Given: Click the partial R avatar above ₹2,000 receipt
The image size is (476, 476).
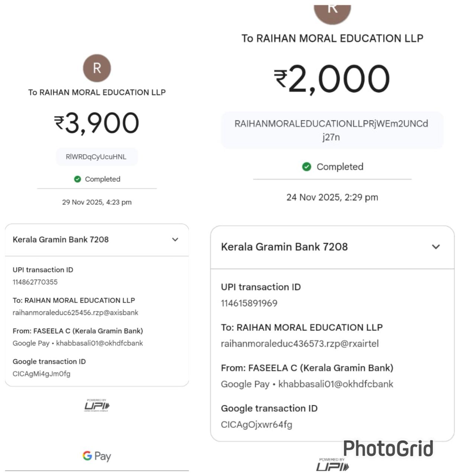Looking at the screenshot, I should 332,13.
